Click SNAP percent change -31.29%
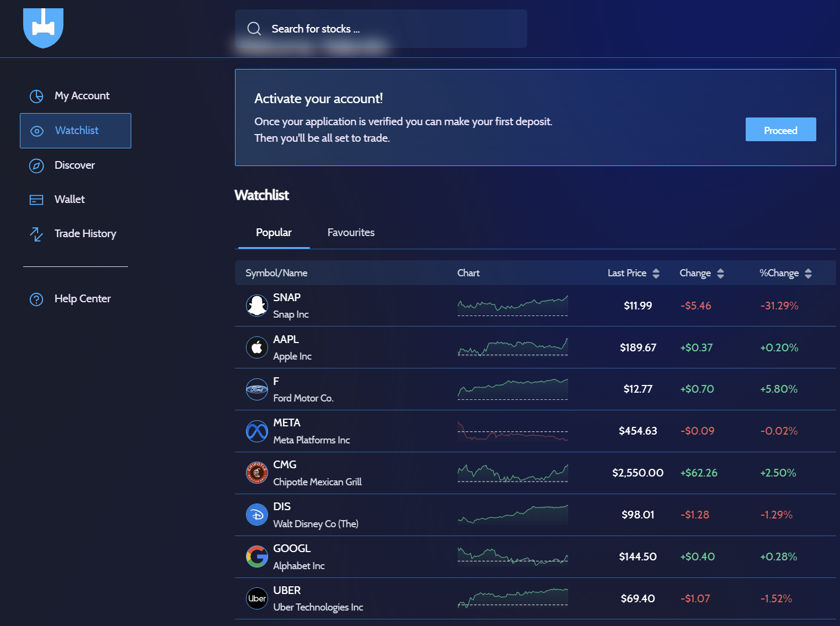Screen dimensions: 840x626 [x=779, y=306]
